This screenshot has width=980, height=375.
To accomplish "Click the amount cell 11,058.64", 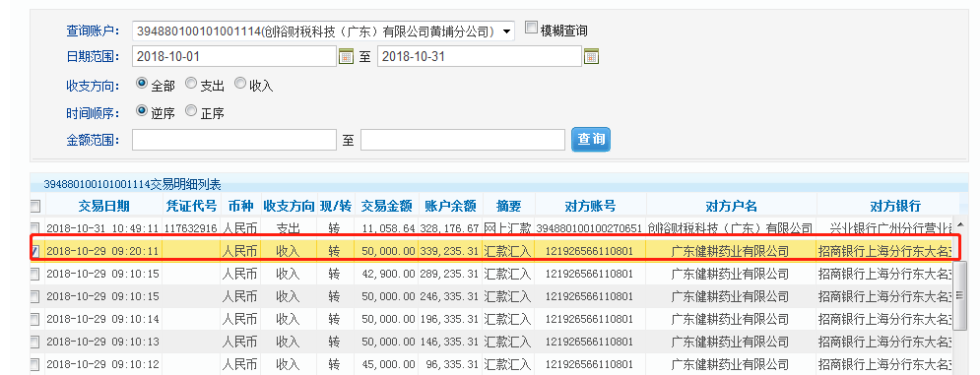I will tap(388, 228).
